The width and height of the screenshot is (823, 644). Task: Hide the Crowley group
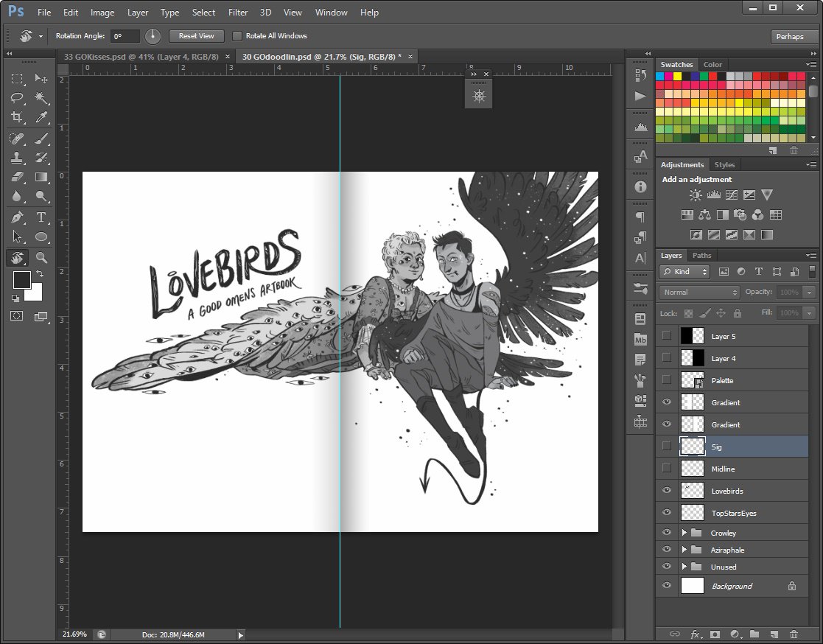coord(667,532)
